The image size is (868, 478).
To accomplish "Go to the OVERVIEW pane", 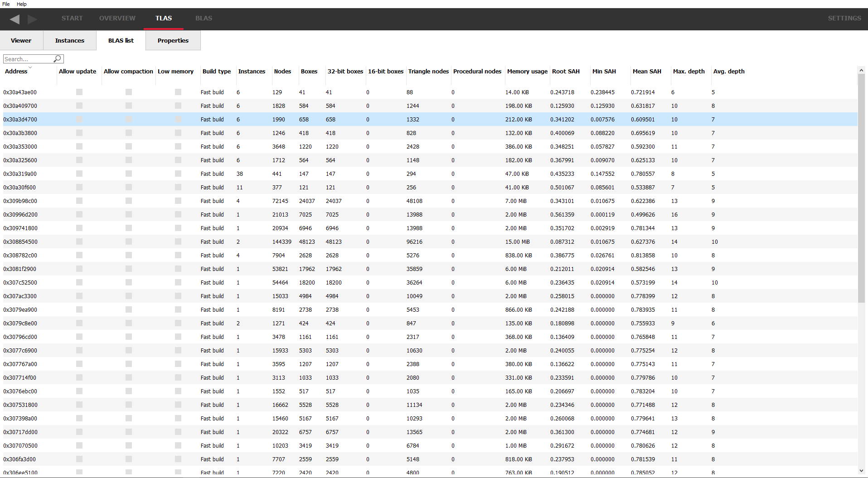I will [x=117, y=18].
